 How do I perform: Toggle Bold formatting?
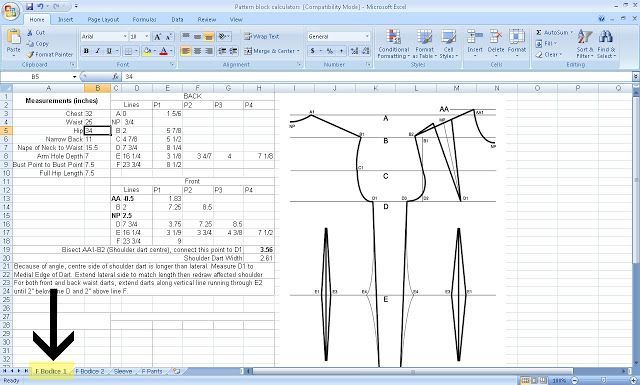pos(86,51)
